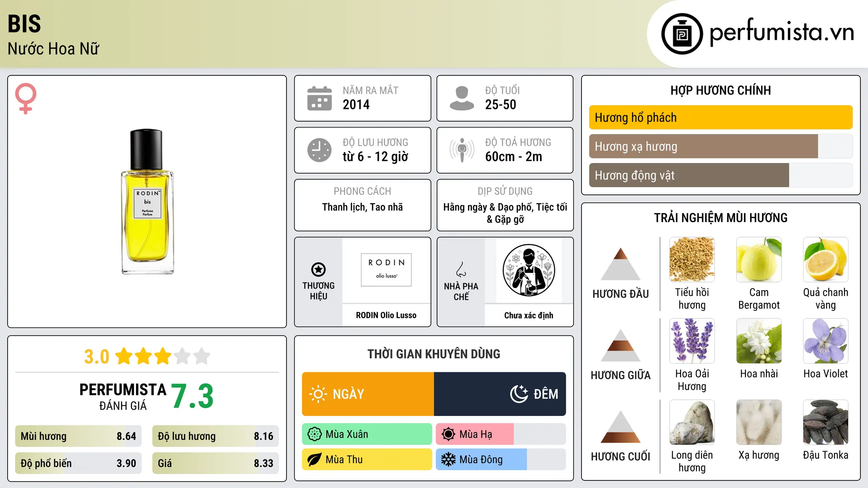868x488 pixels.
Task: Click the green 7.3 Perfumista score
Action: 193,396
